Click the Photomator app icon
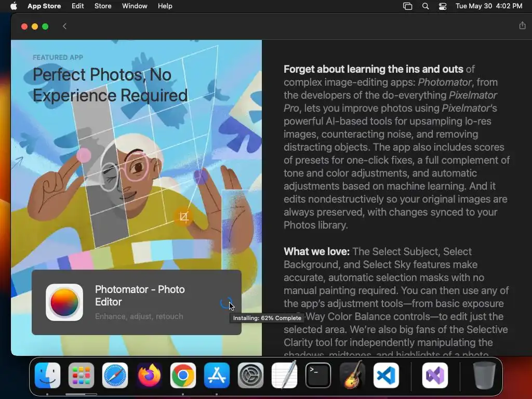This screenshot has height=399, width=532. pyautogui.click(x=64, y=302)
